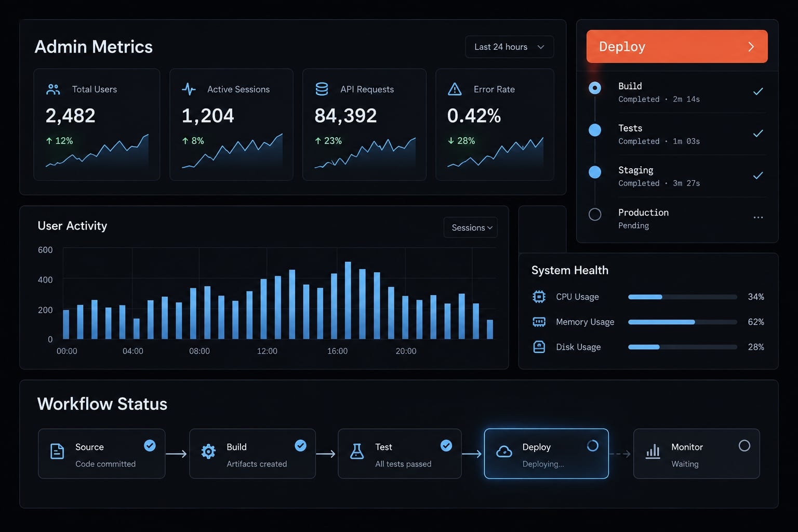Viewport: 798px width, 532px height.
Task: Open the Error Rate metric card
Action: coord(495,125)
